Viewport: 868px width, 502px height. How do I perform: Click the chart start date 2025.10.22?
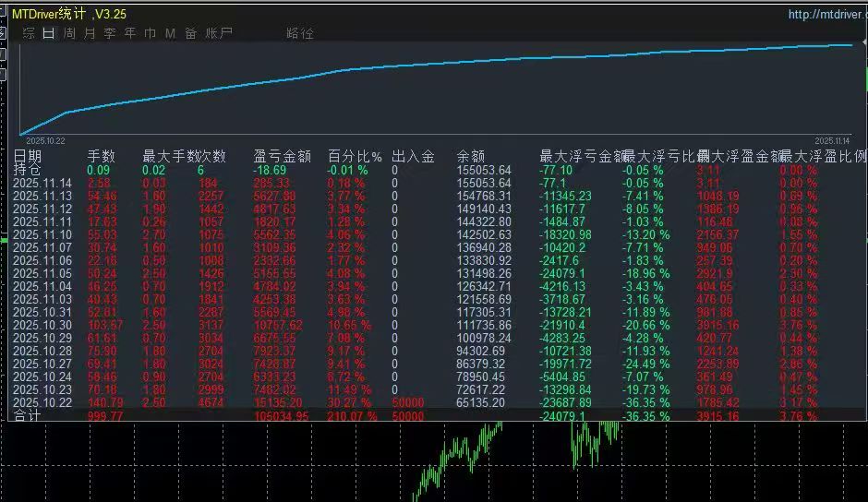coord(45,141)
